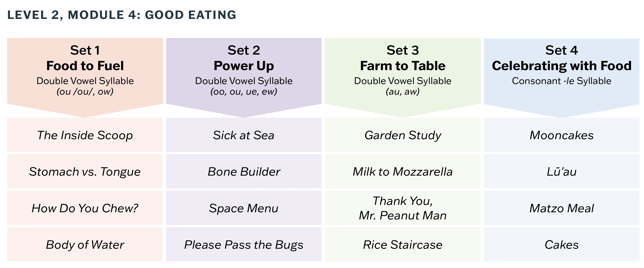Select the Set 2 Power Up header

coord(244,66)
